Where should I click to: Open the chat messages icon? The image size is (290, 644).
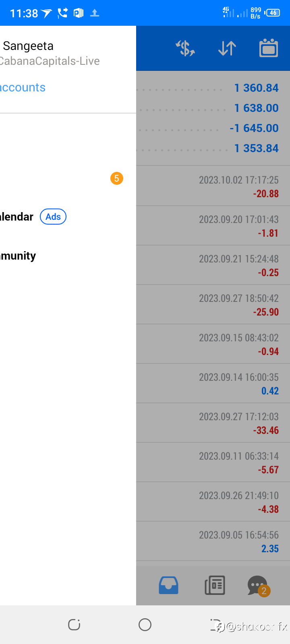click(x=258, y=585)
